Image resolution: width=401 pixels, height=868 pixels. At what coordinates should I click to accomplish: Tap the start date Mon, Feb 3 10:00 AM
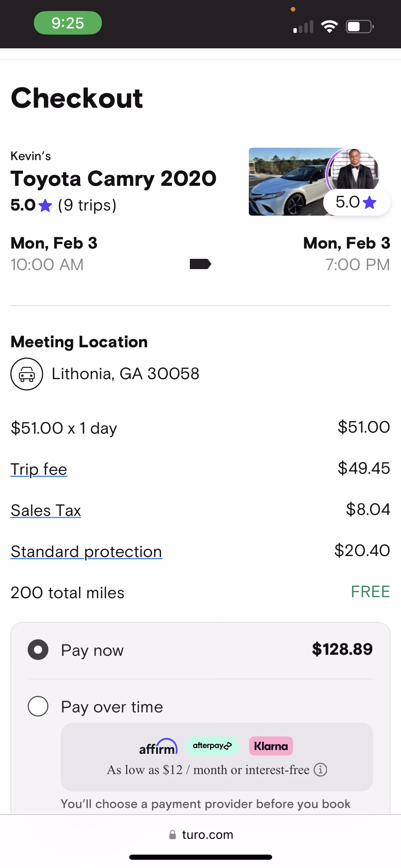click(x=54, y=254)
